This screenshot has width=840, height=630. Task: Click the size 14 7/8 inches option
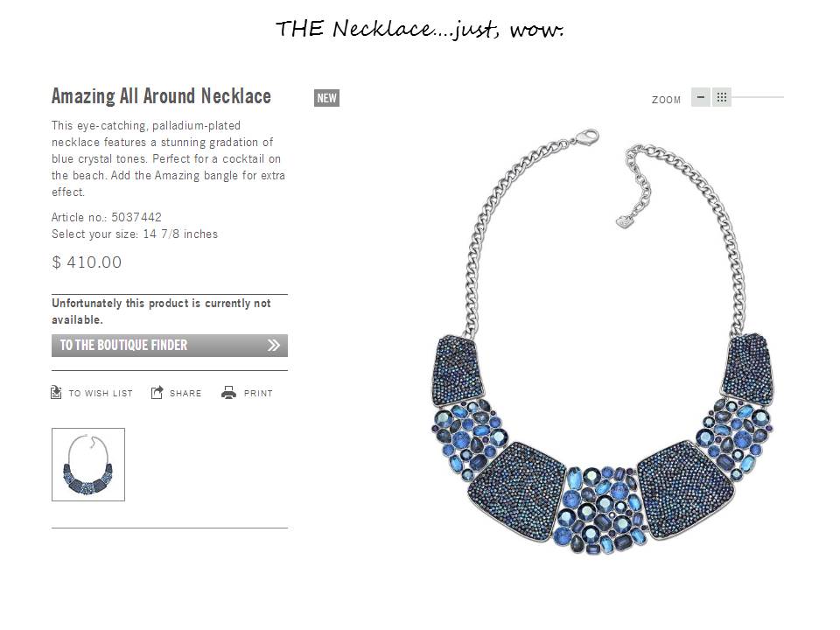tap(180, 234)
